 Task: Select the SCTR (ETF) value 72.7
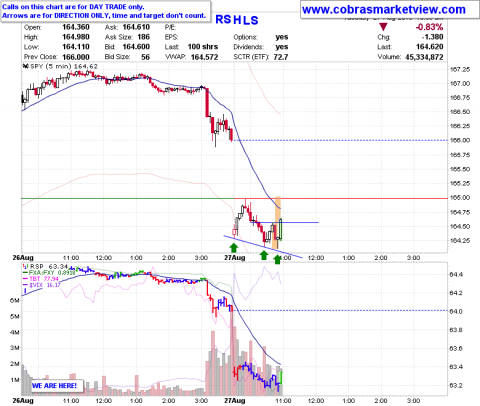(x=281, y=57)
